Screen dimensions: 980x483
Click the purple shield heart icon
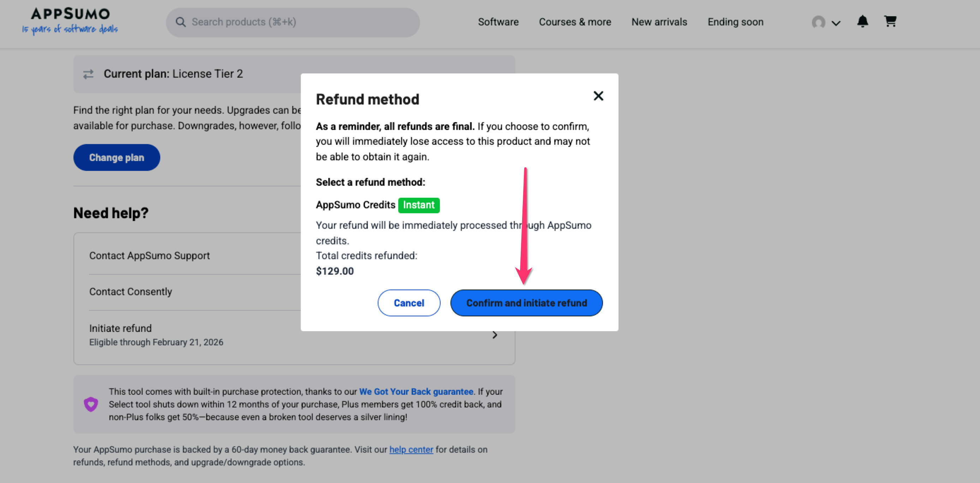click(x=91, y=404)
